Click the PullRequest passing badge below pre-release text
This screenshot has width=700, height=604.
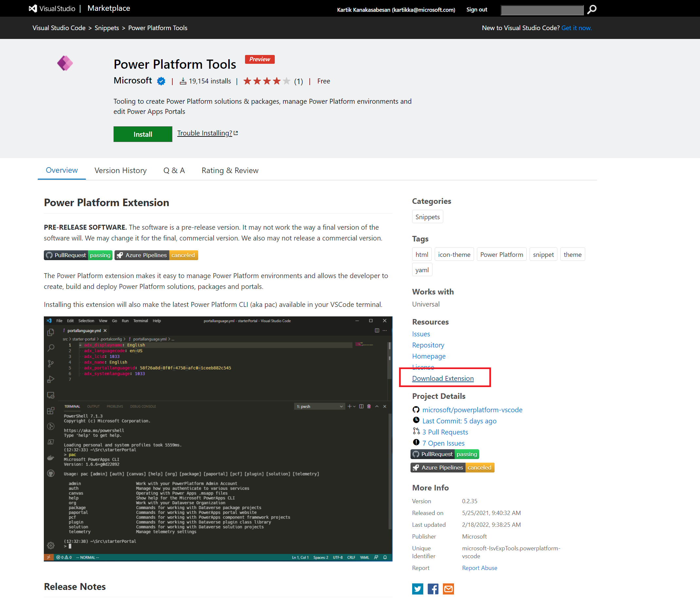78,255
